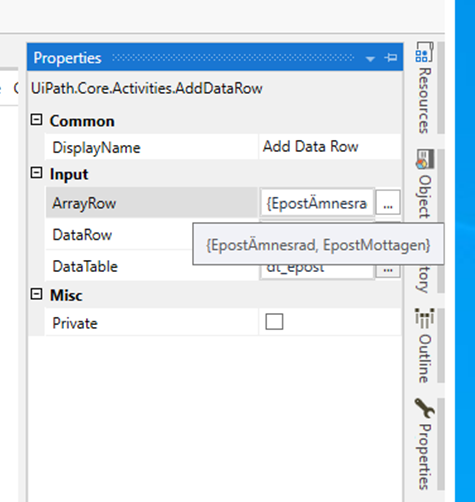Show the Outline panel icon

(425, 318)
